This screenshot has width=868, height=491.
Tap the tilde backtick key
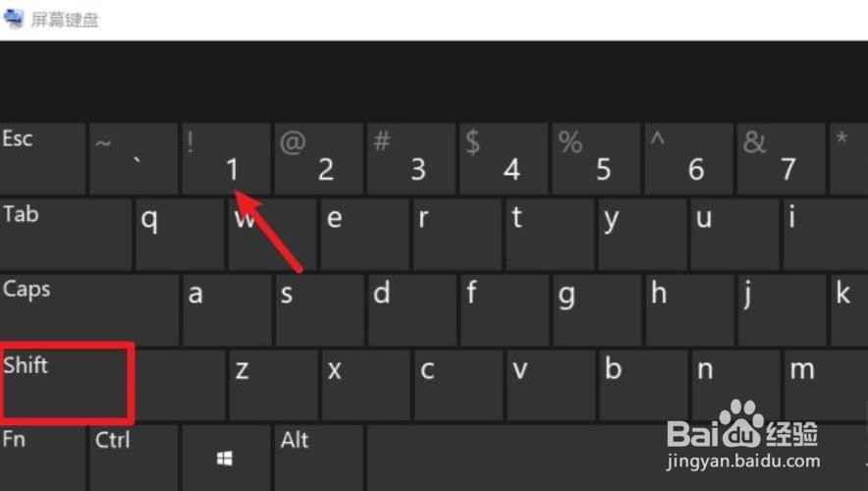[x=134, y=158]
